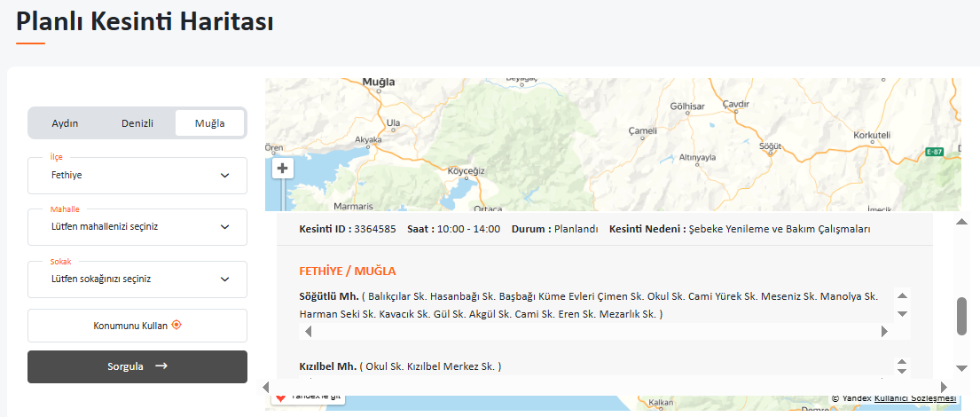Click the outage panel vertical scrollbar thumb
Screen dimensions: 980x417
(962, 317)
